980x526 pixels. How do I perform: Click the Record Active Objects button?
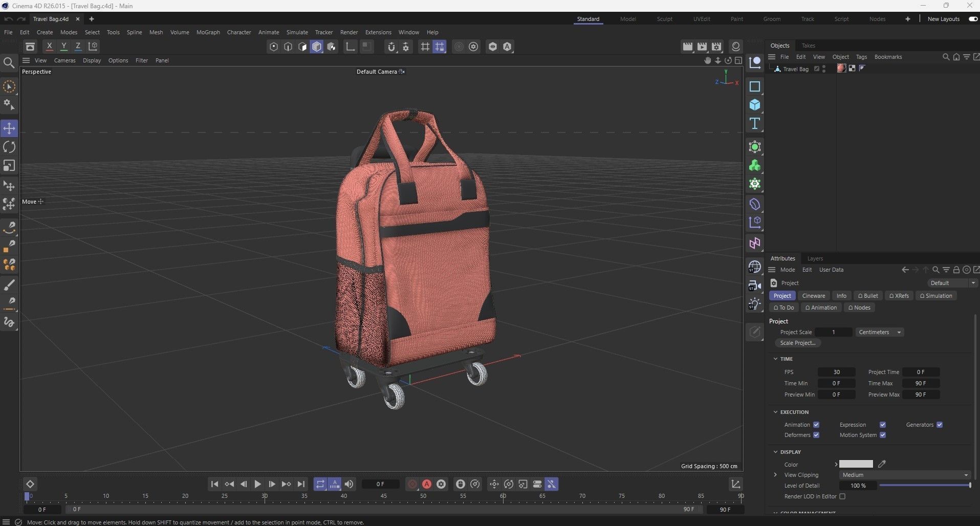(x=412, y=484)
